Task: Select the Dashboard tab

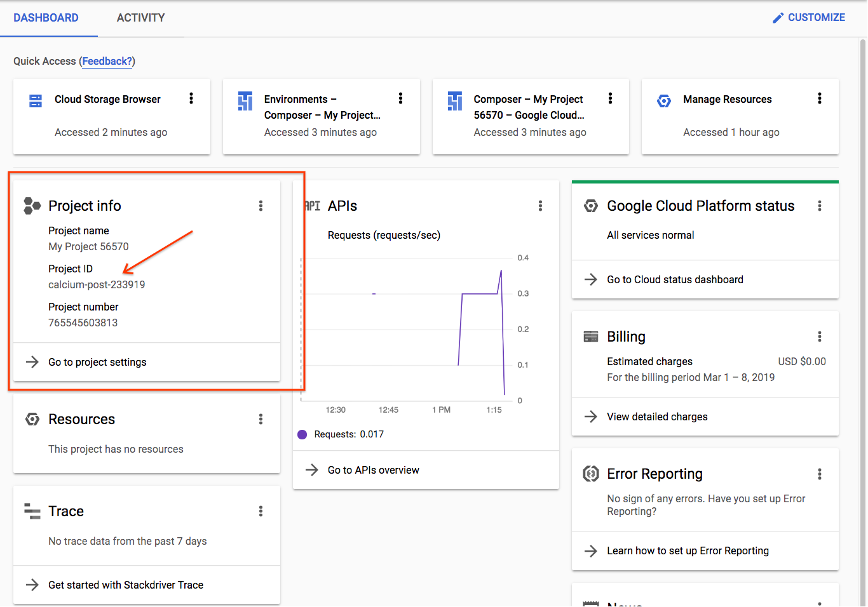Action: pyautogui.click(x=46, y=18)
